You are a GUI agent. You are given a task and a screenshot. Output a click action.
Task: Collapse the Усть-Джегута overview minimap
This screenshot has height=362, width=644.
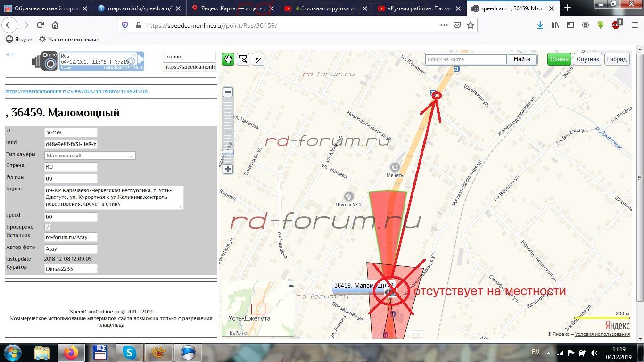pos(291,284)
